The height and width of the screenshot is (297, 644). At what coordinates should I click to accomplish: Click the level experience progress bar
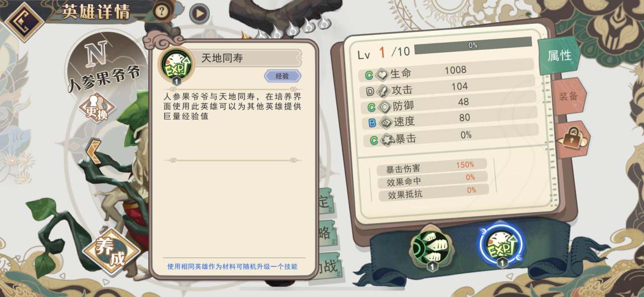[473, 45]
